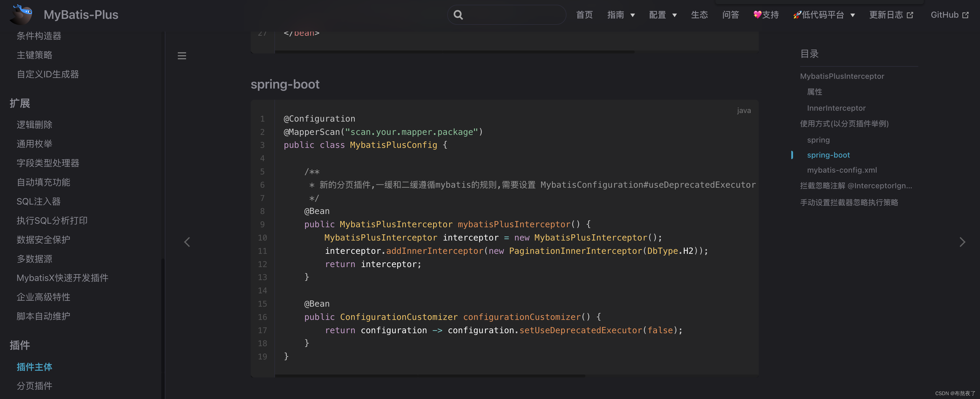This screenshot has width=980, height=399.
Task: Click the @MapperScan line in code
Action: (x=383, y=132)
